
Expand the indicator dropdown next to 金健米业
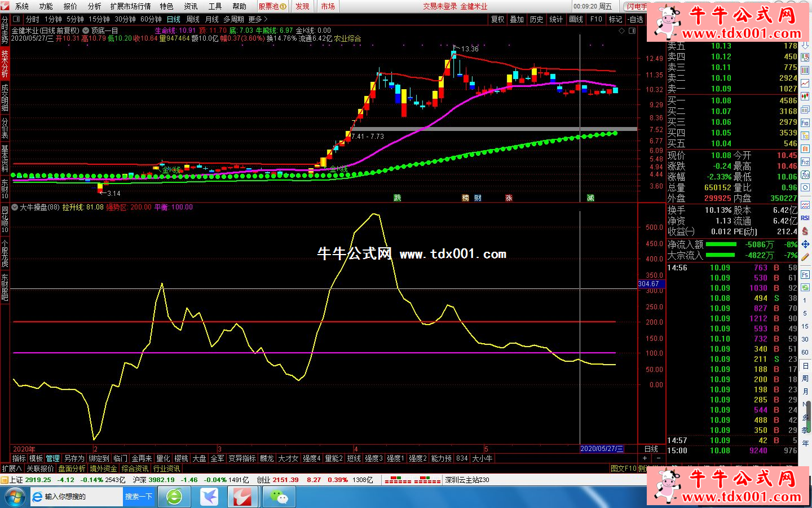tap(86, 30)
